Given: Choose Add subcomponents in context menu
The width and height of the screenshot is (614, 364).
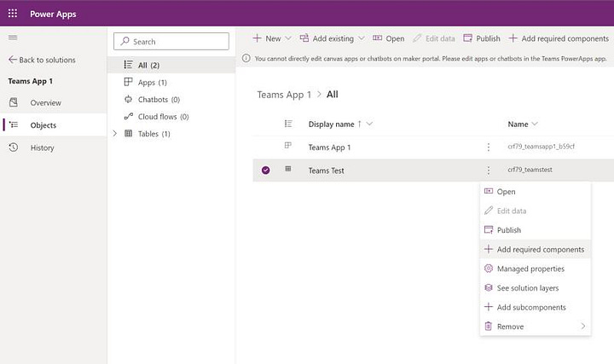Looking at the screenshot, I should (x=536, y=307).
